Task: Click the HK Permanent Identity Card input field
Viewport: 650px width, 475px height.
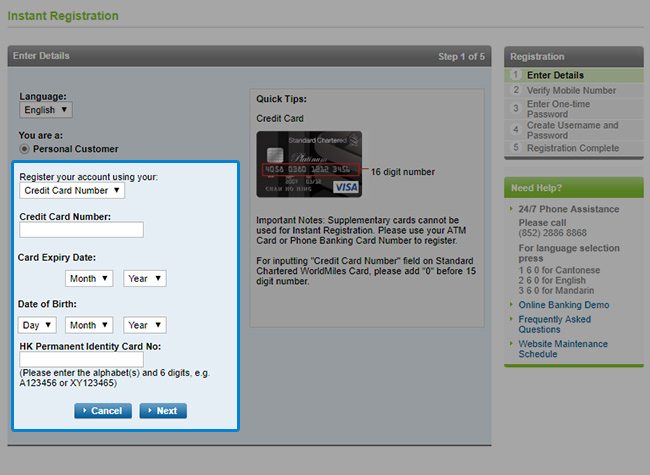Action: [x=81, y=360]
